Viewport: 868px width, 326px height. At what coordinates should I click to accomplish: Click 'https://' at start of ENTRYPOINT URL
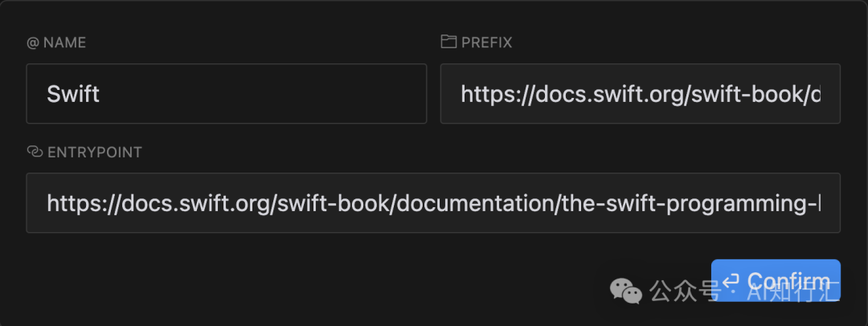click(x=84, y=204)
